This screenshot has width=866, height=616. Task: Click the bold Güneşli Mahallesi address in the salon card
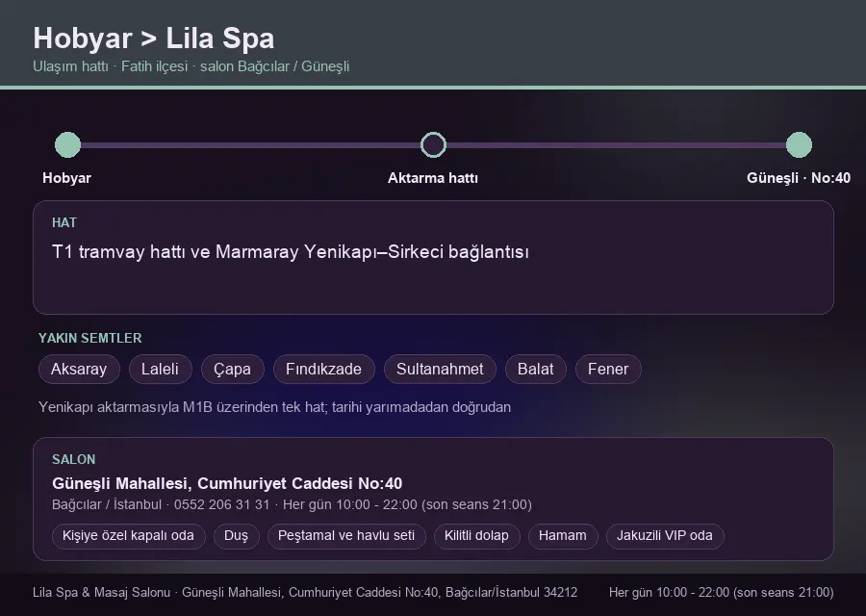click(227, 483)
